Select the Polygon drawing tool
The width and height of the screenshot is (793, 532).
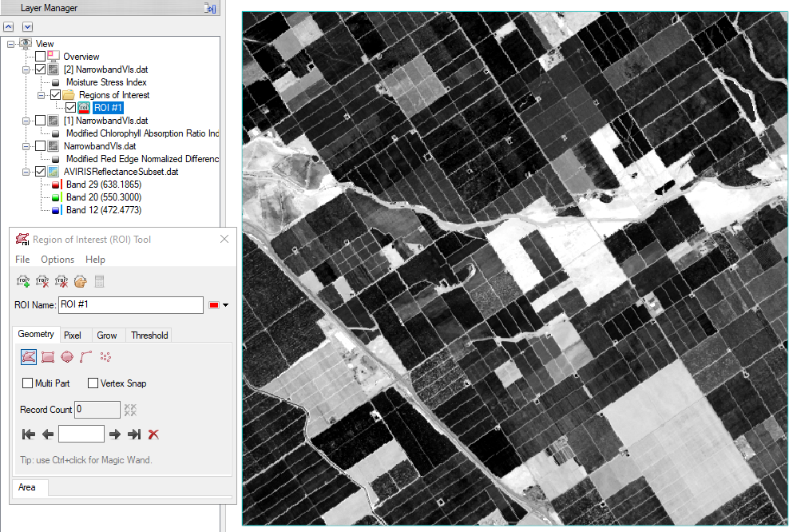[x=29, y=357]
